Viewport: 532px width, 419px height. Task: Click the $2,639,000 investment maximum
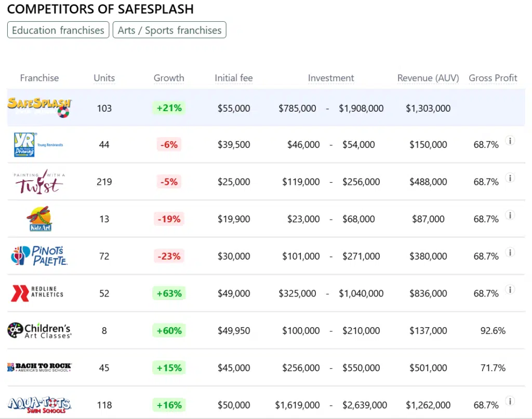(x=364, y=405)
